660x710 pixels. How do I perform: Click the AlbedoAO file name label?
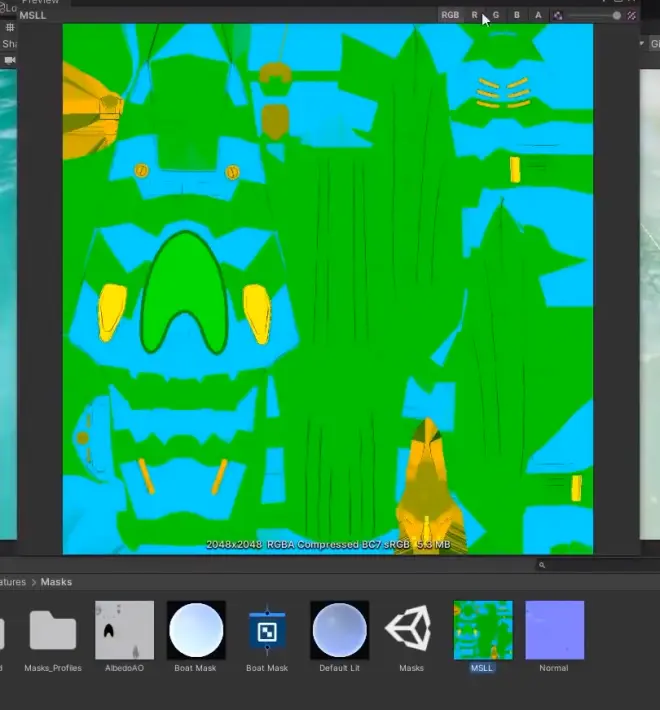tap(124, 668)
